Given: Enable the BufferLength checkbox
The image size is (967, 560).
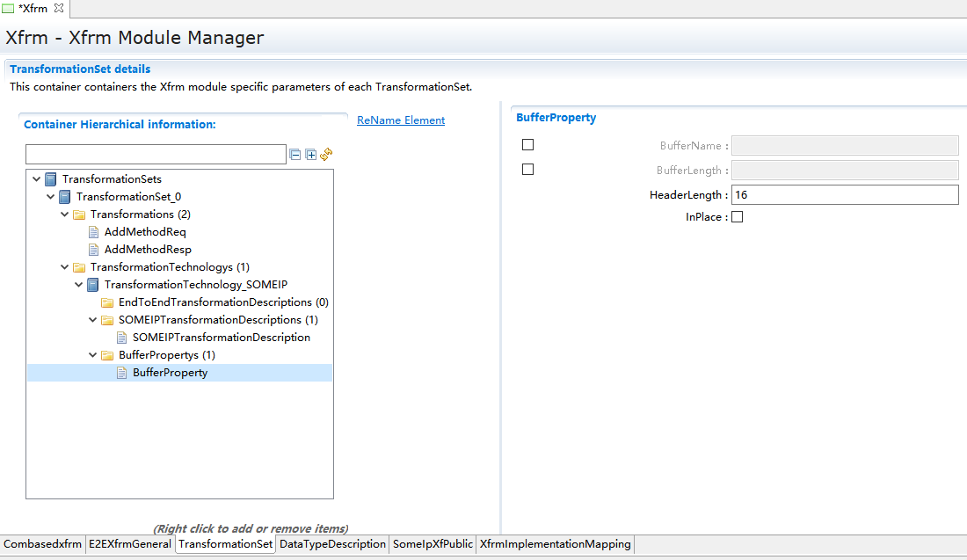Looking at the screenshot, I should [527, 170].
